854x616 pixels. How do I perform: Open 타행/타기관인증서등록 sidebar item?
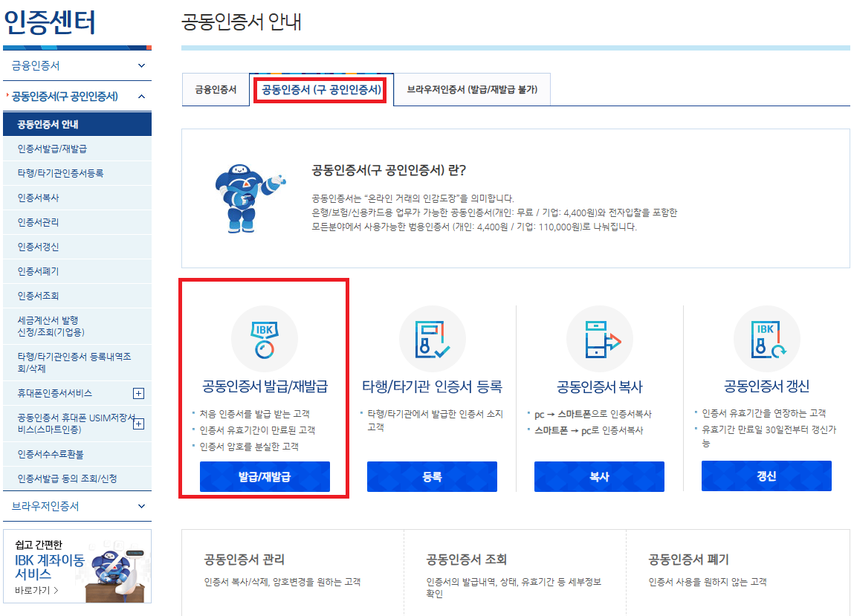coord(77,173)
